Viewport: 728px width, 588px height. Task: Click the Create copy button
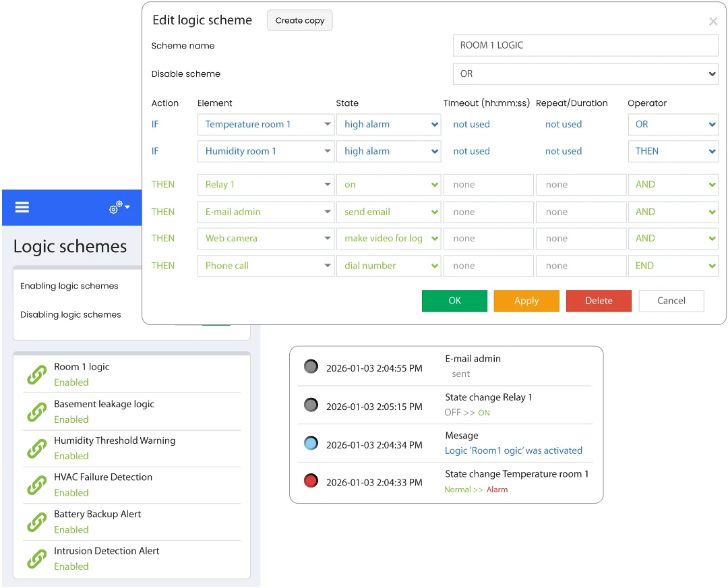click(x=300, y=20)
